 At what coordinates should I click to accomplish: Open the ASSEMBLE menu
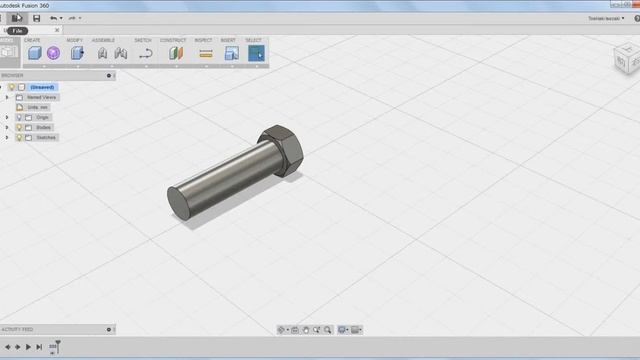pos(103,40)
